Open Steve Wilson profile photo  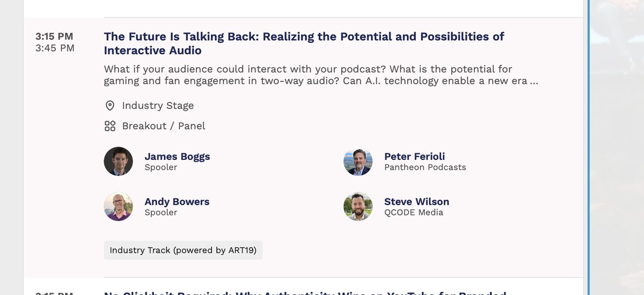(x=358, y=206)
